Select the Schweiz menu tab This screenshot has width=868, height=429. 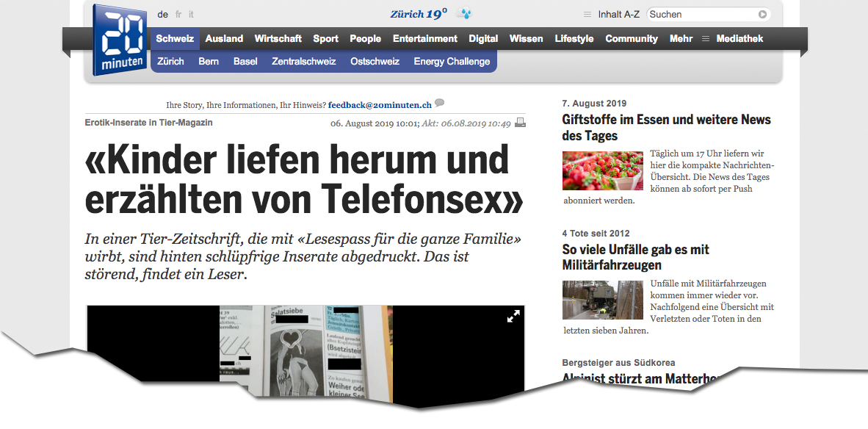pyautogui.click(x=175, y=39)
